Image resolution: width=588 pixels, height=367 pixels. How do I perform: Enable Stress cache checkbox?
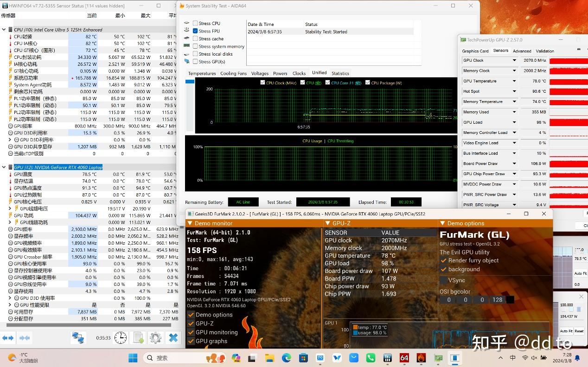195,38
